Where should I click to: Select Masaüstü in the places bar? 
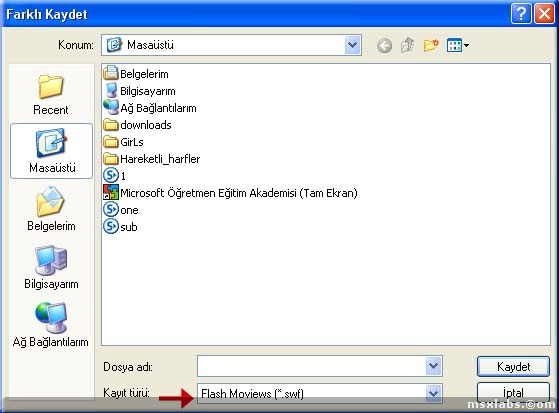[x=52, y=151]
